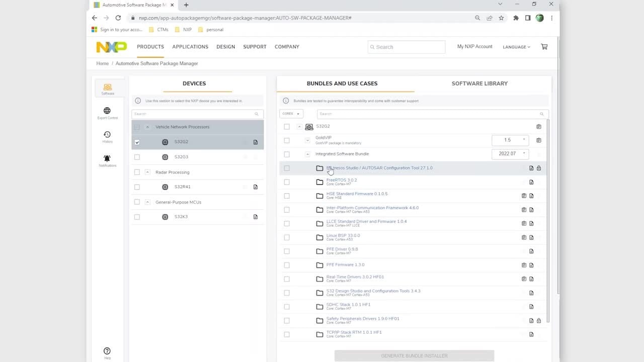Viewport: 644px width, 362px height.
Task: Open document icon next to S32R41
Action: click(256, 187)
